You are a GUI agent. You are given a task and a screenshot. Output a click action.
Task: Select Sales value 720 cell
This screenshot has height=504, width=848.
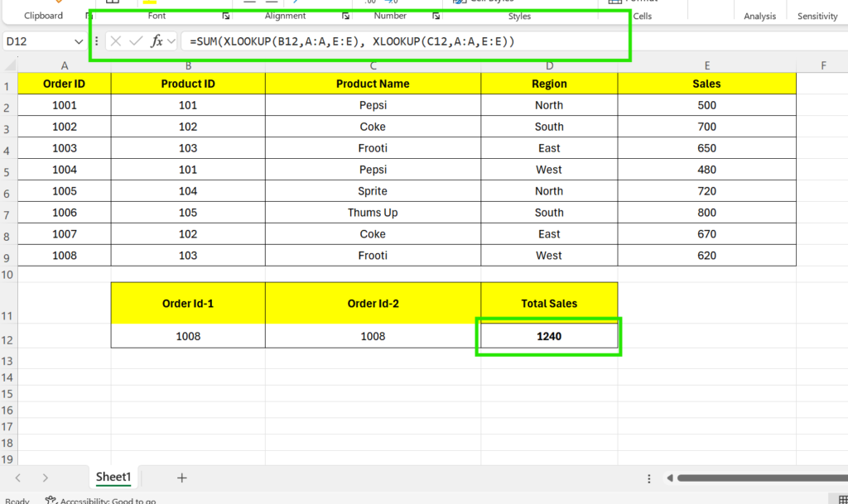coord(707,191)
